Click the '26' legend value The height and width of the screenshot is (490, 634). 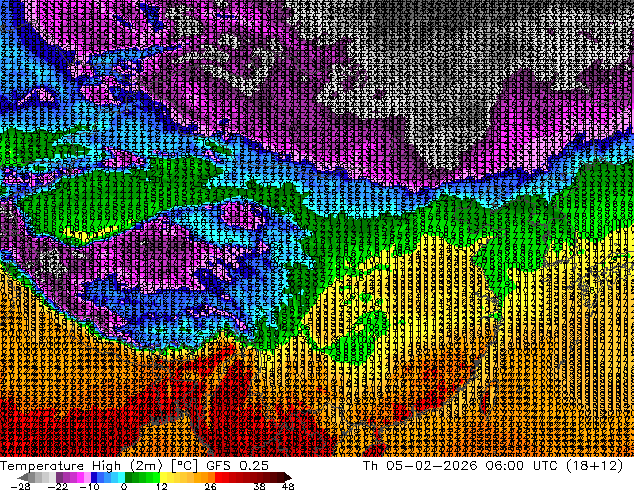210,486
